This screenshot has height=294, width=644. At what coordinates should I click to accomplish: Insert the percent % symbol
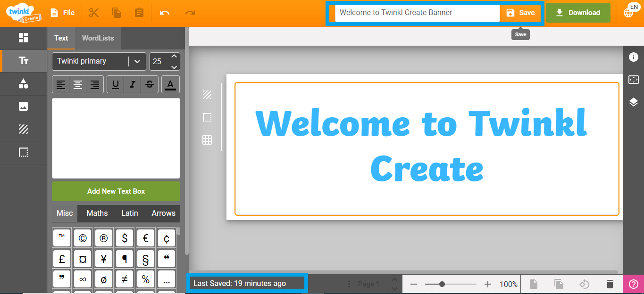pos(145,279)
